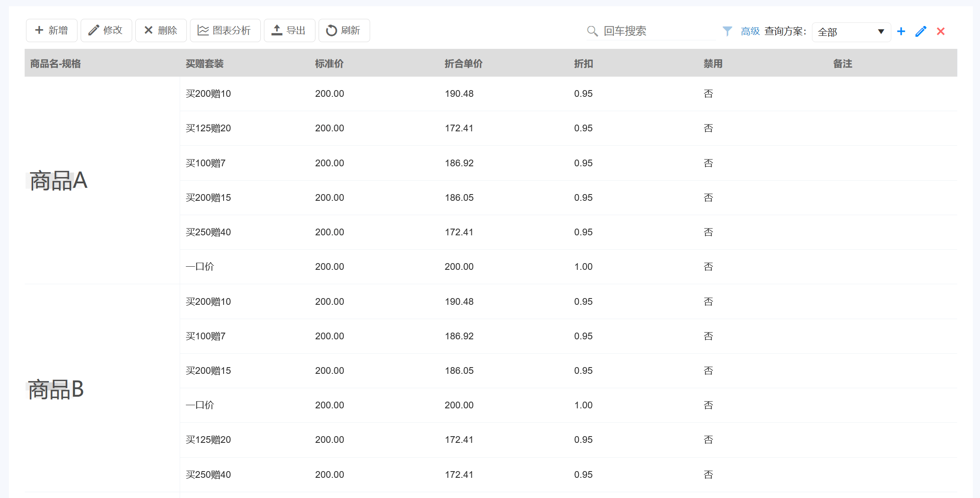Select the first 买200赠10 row
The width and height of the screenshot is (980, 498).
point(208,94)
